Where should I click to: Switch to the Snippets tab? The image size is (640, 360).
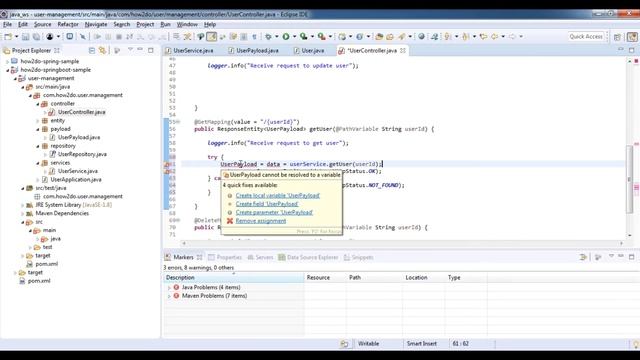click(x=358, y=257)
